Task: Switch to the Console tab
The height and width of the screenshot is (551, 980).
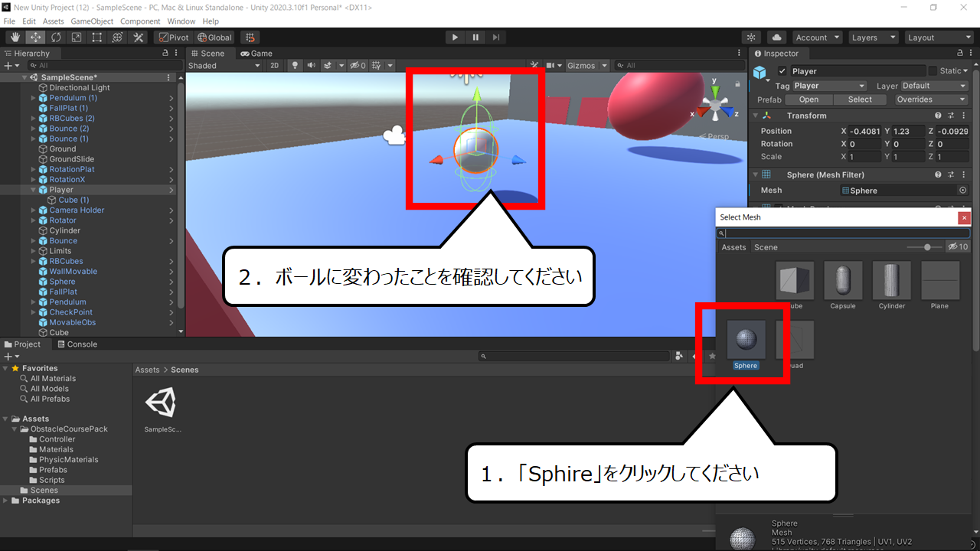Action: point(77,344)
